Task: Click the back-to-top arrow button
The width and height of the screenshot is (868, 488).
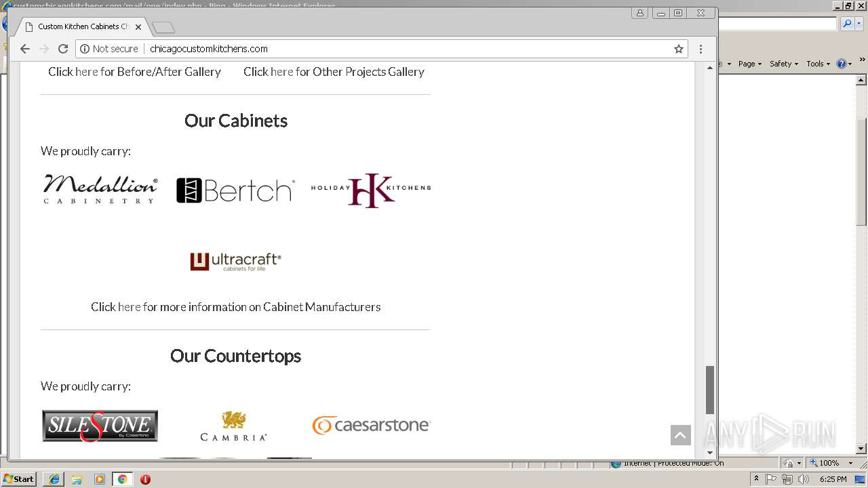Action: pos(680,435)
